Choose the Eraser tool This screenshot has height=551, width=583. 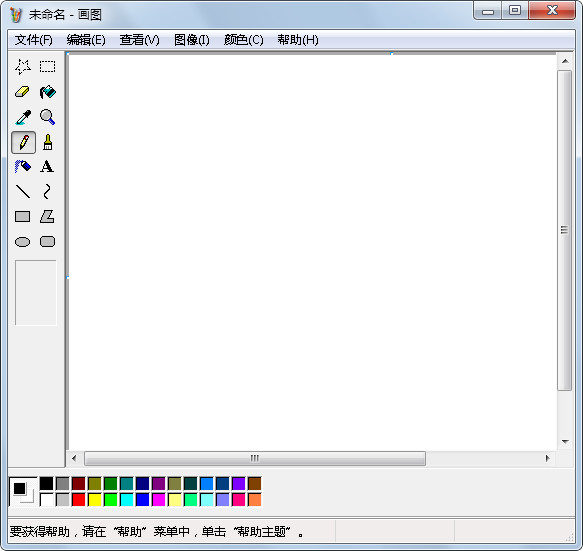click(x=23, y=92)
